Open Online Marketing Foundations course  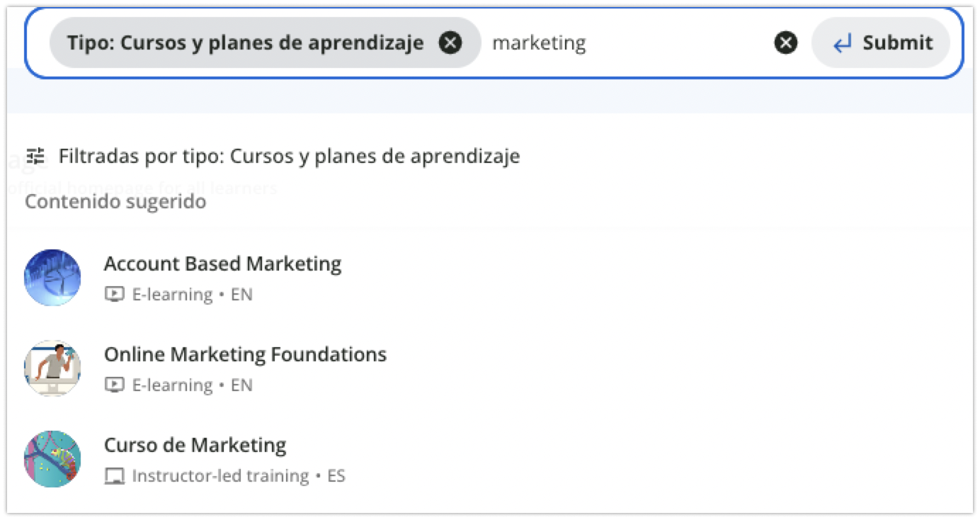click(x=245, y=354)
